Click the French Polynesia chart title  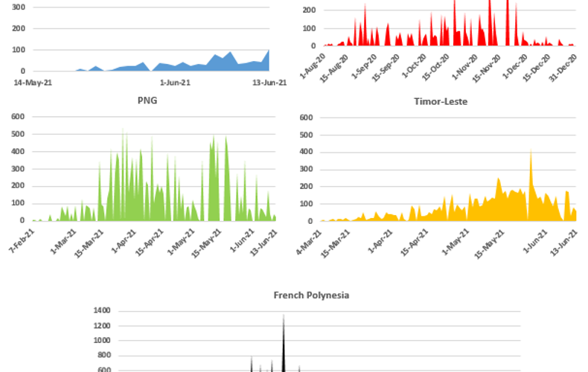(311, 295)
